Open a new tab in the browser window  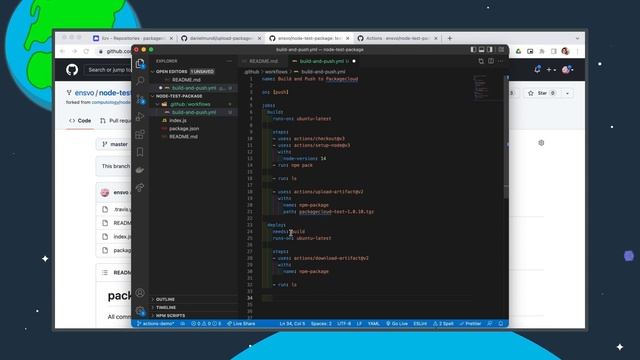[450, 38]
